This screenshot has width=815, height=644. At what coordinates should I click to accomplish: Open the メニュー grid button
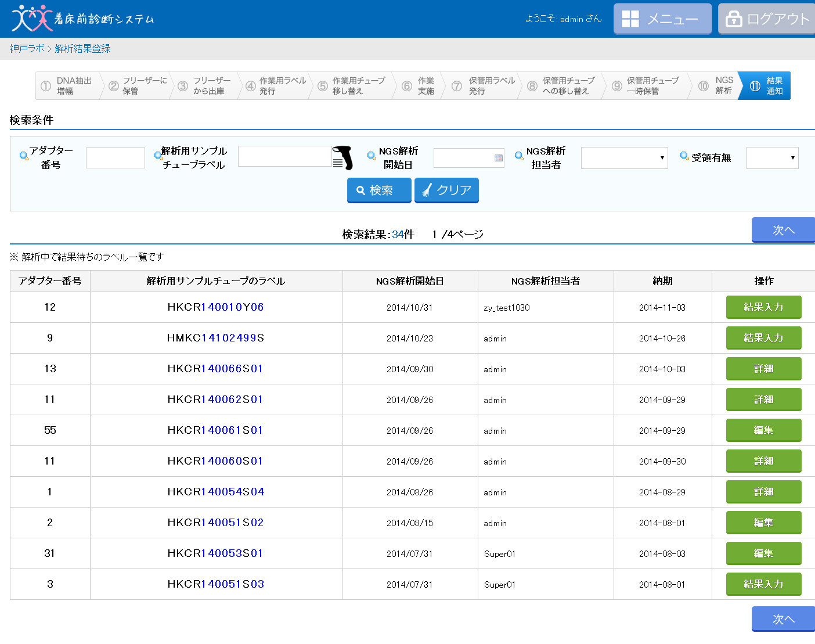point(662,19)
